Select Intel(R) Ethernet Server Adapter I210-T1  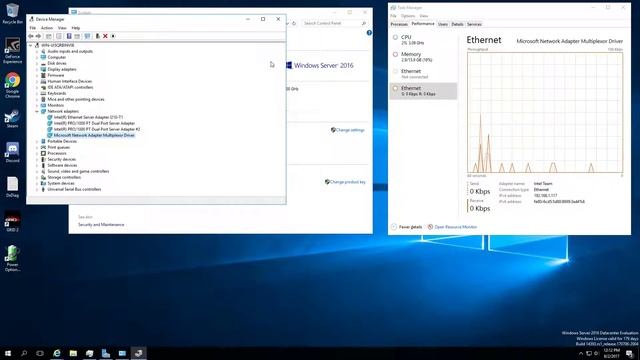click(x=88, y=118)
